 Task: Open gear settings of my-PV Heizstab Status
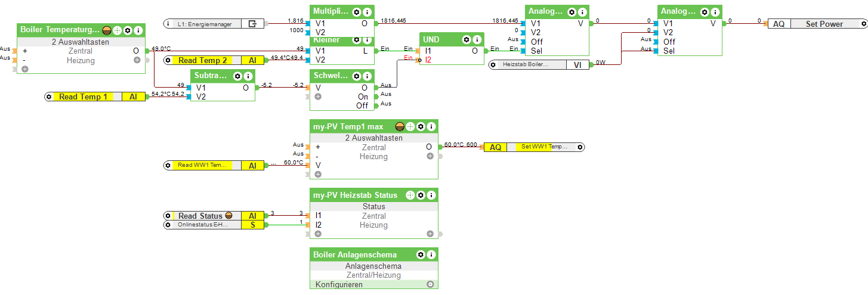pyautogui.click(x=420, y=195)
